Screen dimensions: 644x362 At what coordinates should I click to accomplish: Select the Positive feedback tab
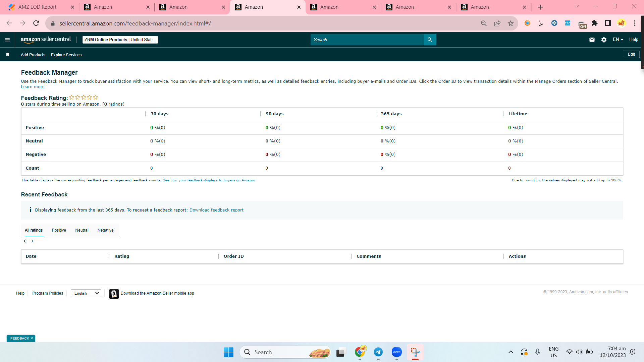(x=59, y=230)
